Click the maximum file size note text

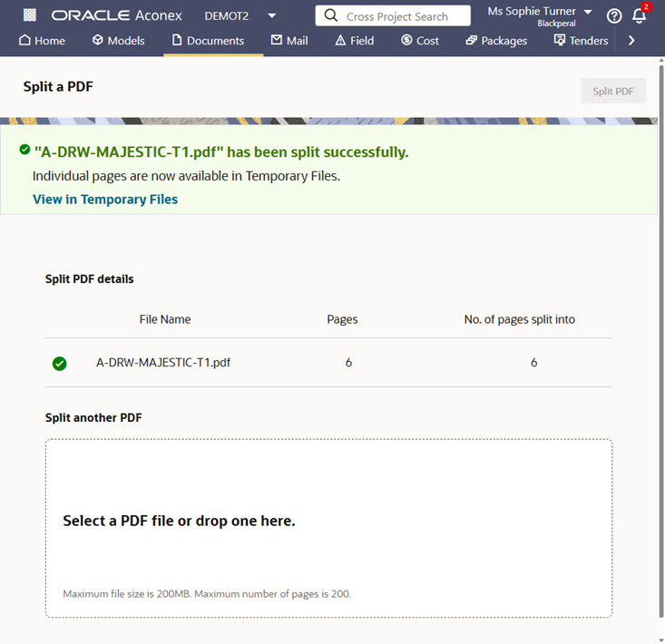(207, 594)
